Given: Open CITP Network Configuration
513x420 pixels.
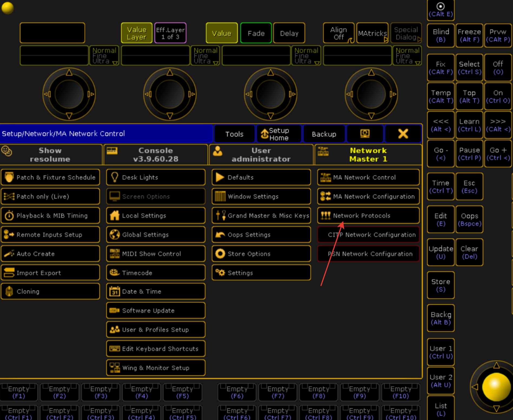Looking at the screenshot, I should tap(368, 235).
